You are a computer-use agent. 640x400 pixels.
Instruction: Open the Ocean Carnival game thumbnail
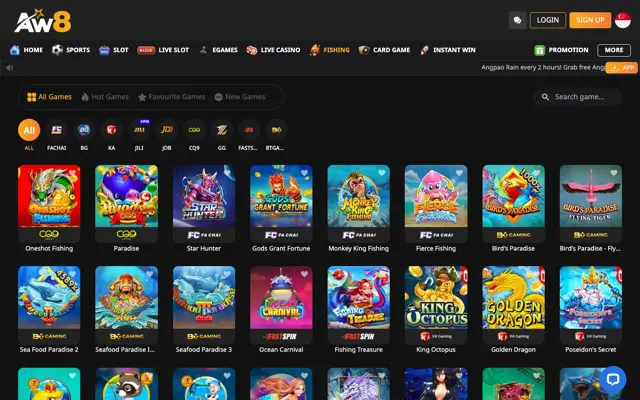[x=281, y=298]
